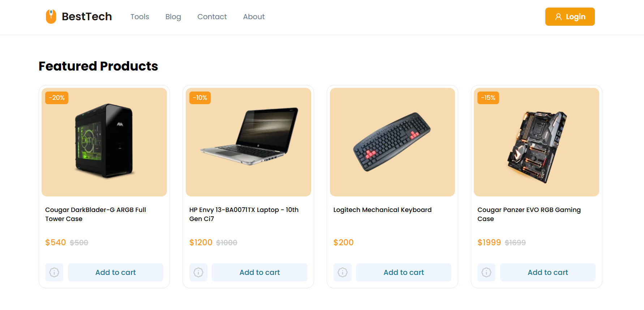Viewport: 644px width, 310px height.
Task: Add the HP Envy laptop to cart
Action: pos(259,272)
